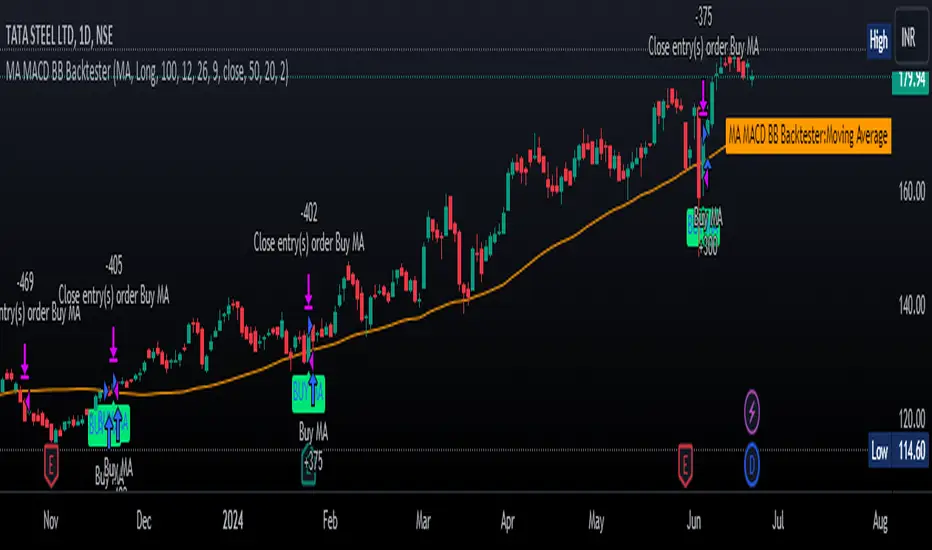Click the 179.94 current price tag

(x=910, y=81)
